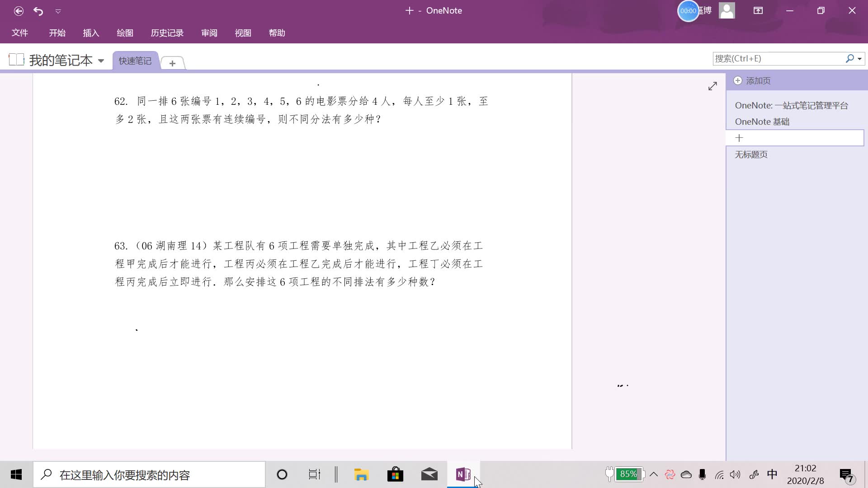Add a new section with plus tab
The image size is (868, 488).
click(172, 63)
